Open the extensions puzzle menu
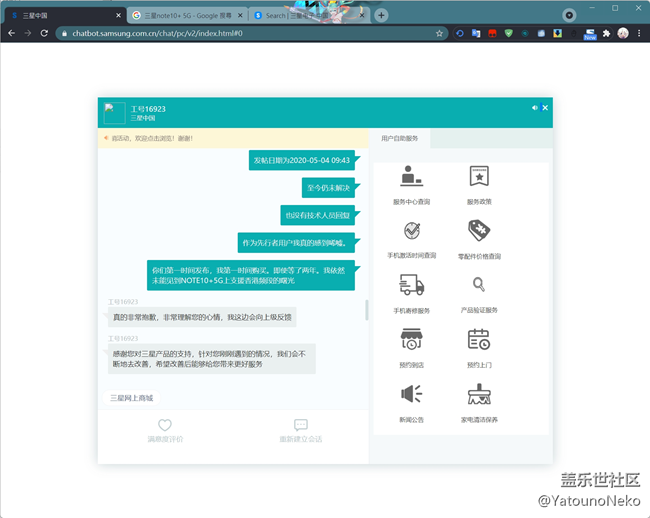 click(606, 33)
